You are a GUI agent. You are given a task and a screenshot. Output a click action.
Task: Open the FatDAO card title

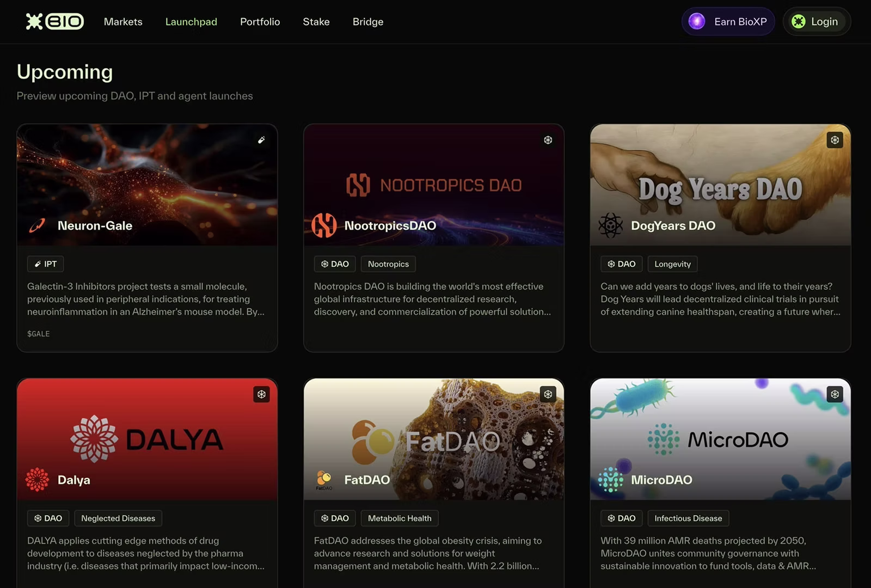coord(367,480)
